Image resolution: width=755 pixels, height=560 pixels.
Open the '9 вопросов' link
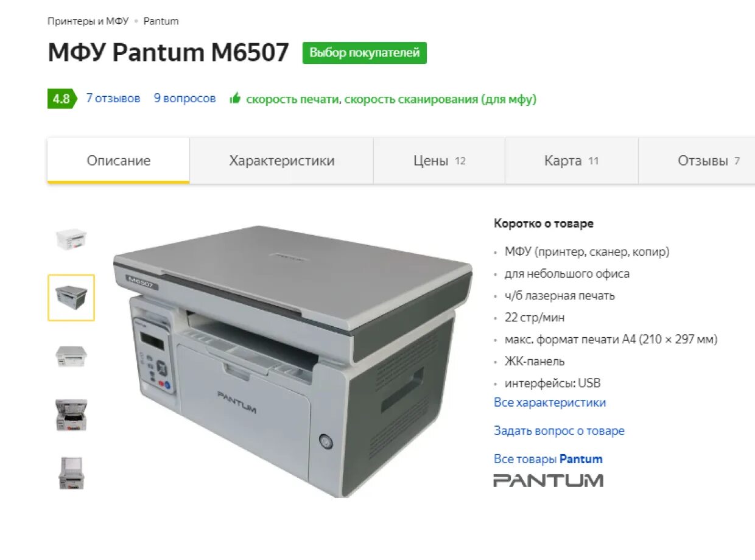tap(184, 98)
